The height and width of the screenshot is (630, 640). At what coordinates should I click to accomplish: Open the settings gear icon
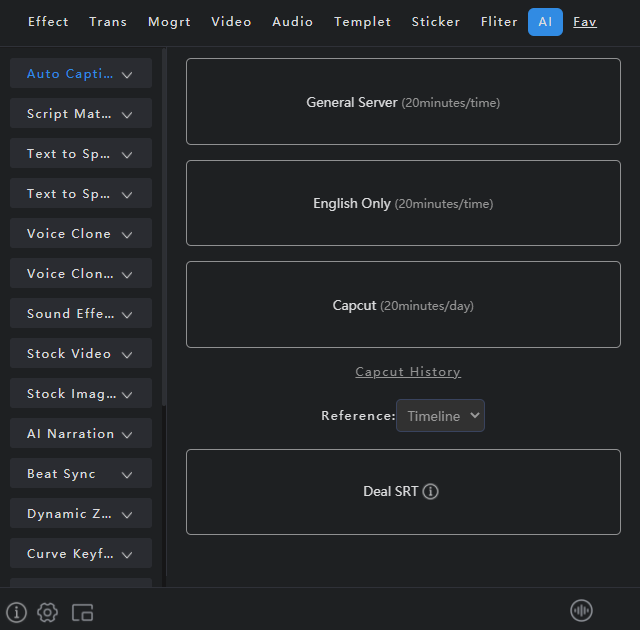click(x=47, y=612)
